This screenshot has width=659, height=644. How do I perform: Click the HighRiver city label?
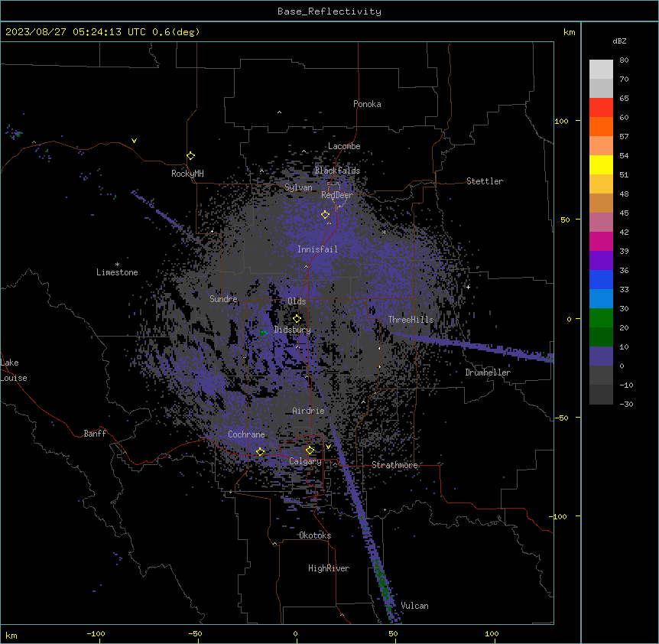pyautogui.click(x=329, y=568)
